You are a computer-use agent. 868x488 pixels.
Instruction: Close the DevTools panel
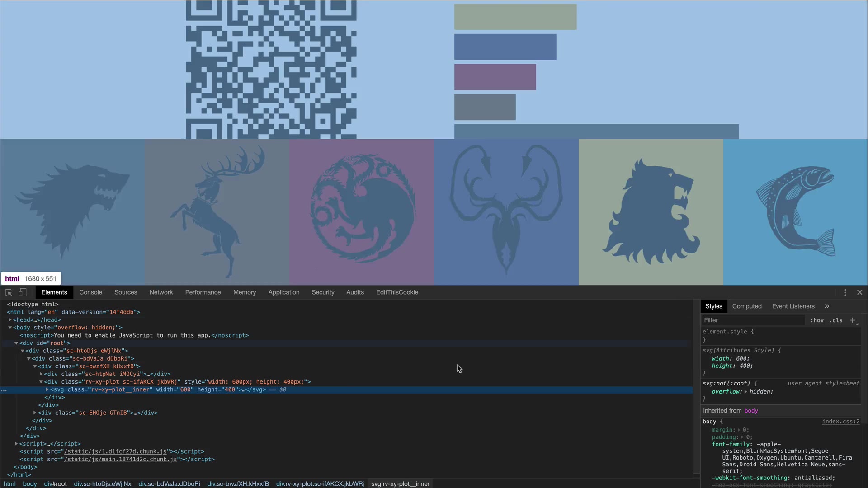tap(859, 292)
